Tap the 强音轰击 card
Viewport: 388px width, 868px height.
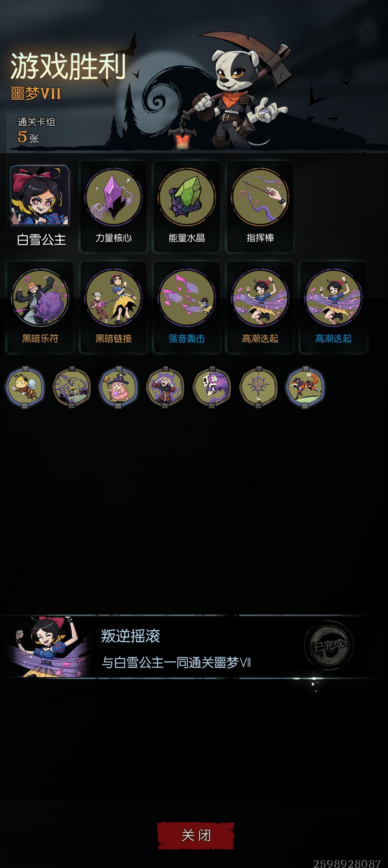pos(186,307)
